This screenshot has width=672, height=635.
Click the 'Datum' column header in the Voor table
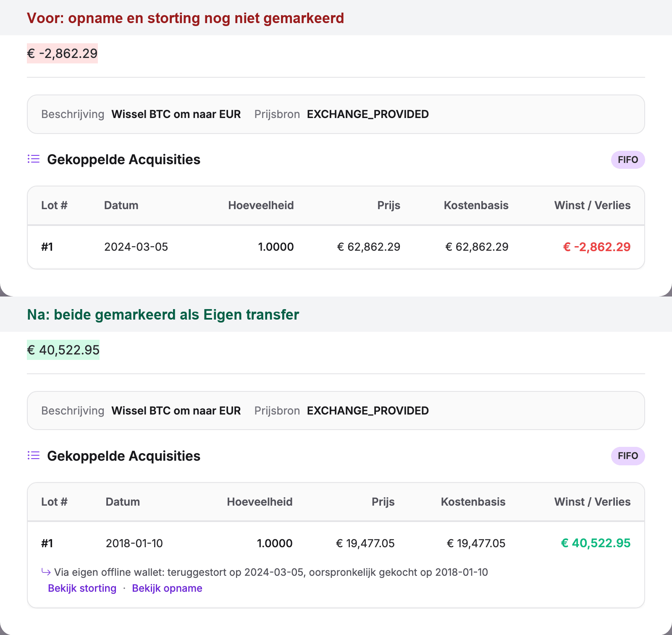pos(121,205)
